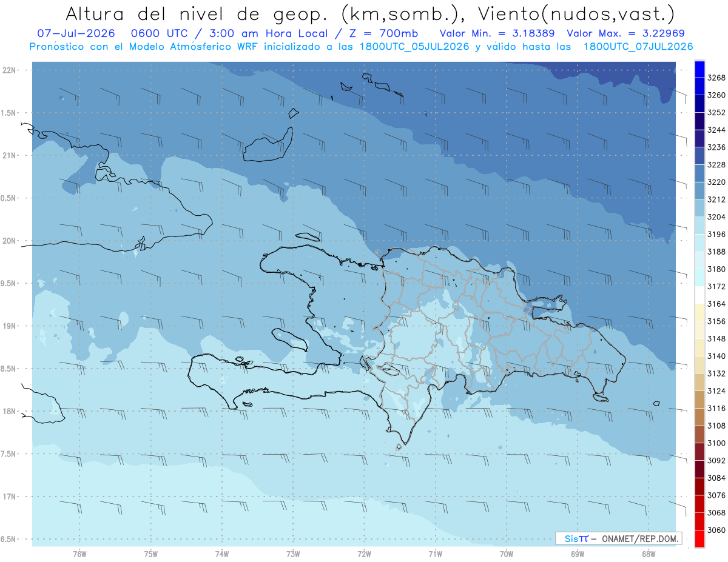
Task: Click the '70W' longitude label
Action: (x=507, y=554)
